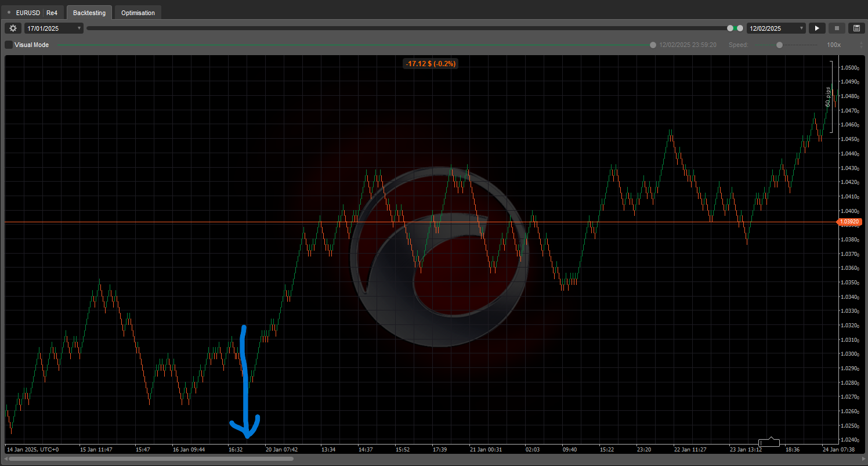Image resolution: width=868 pixels, height=466 pixels.
Task: Click the 1.0450 price axis label
Action: coord(849,139)
